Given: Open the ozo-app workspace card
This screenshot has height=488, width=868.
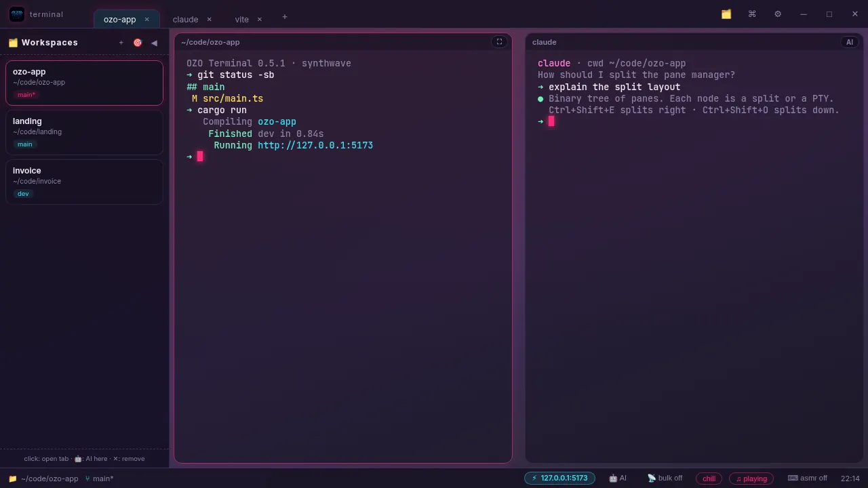Looking at the screenshot, I should tap(85, 83).
